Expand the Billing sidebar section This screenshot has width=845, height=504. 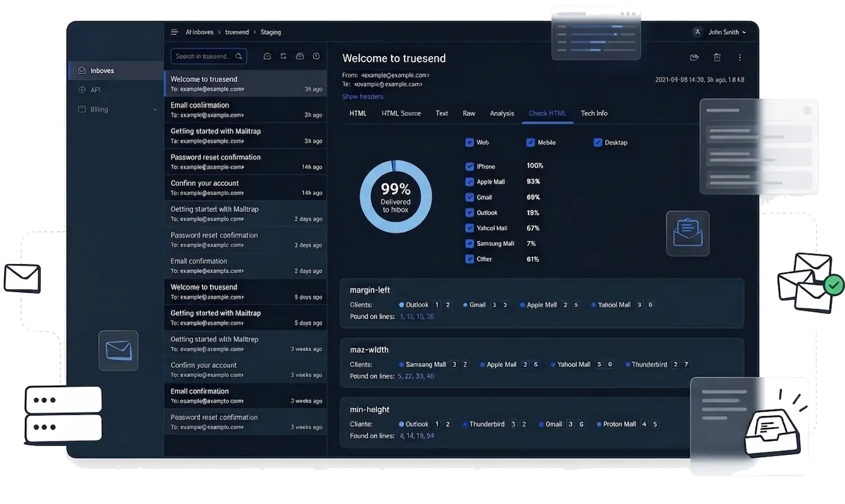click(x=155, y=110)
